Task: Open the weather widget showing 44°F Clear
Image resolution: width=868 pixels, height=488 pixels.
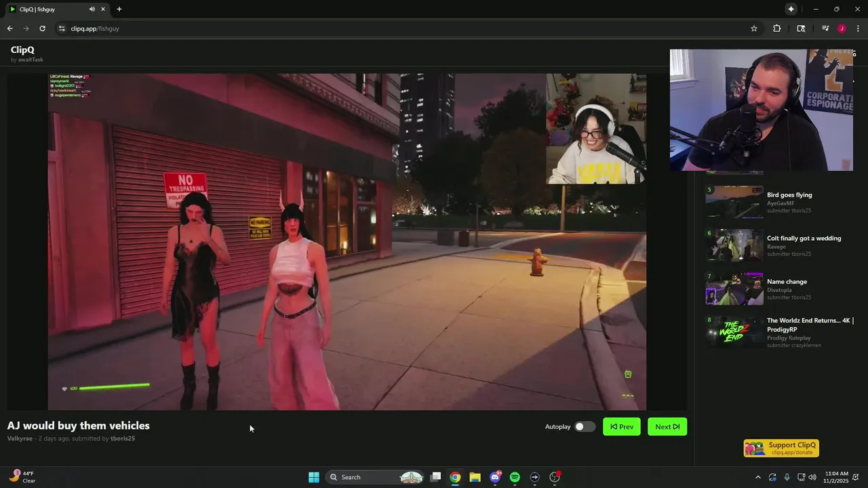Action: (x=22, y=477)
